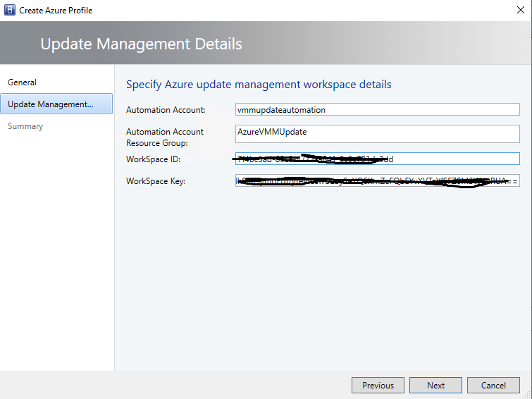Close the Create Azure Profile dialog
532x399 pixels.
[x=521, y=10]
